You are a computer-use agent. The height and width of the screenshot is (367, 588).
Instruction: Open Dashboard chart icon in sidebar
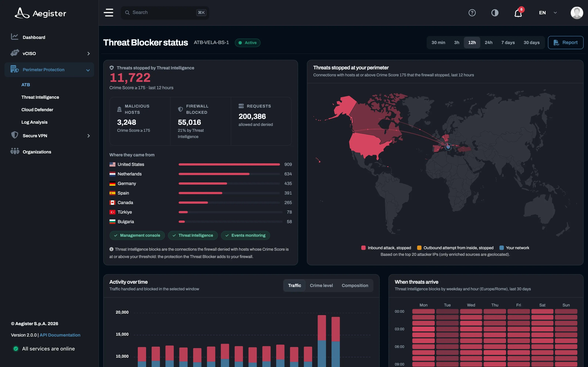(x=15, y=37)
